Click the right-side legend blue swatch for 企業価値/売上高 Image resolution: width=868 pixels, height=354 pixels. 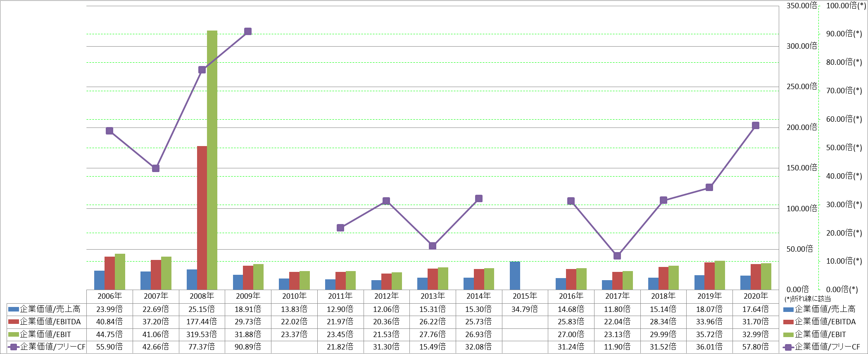click(x=788, y=309)
